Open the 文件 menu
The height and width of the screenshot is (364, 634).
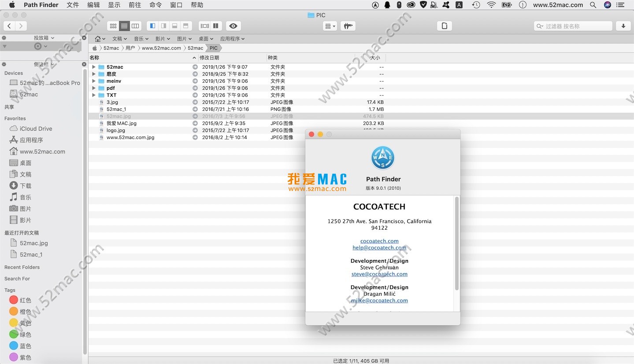click(73, 5)
